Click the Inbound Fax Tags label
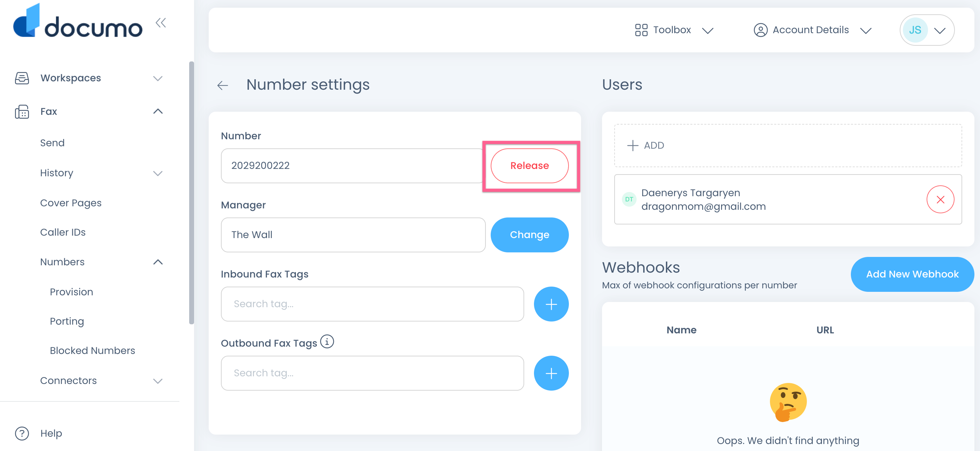Image resolution: width=980 pixels, height=451 pixels. 265,274
